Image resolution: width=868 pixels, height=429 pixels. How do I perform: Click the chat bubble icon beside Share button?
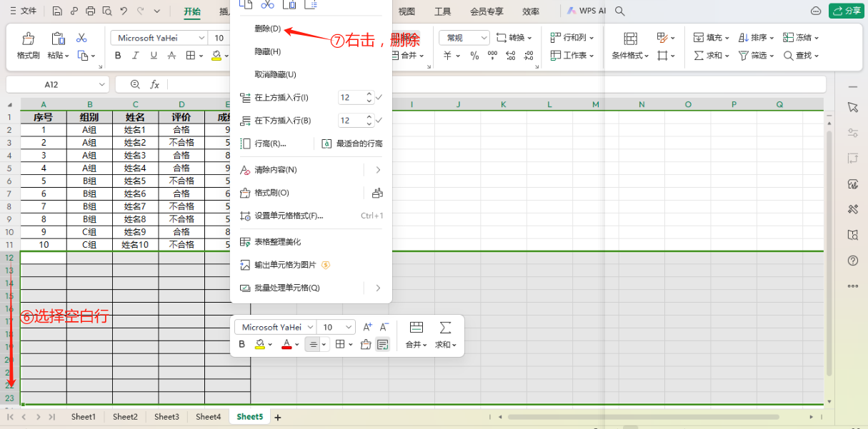pos(816,11)
